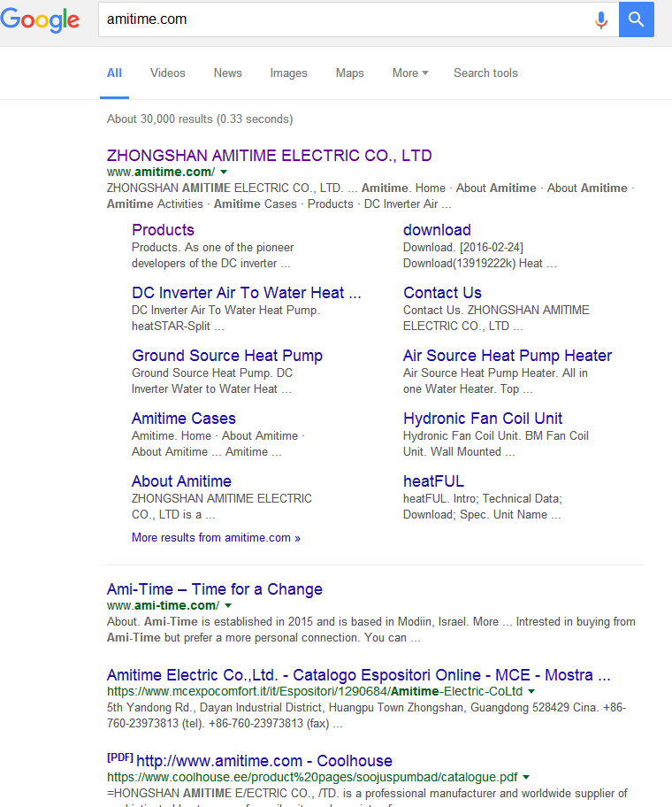Click snippet 'Download. [2016-02-24]' text
This screenshot has height=807, width=672.
pos(463,248)
